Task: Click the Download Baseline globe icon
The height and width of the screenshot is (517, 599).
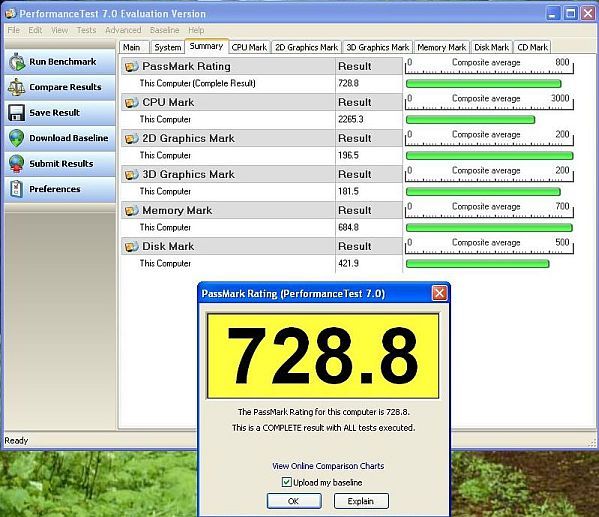Action: point(16,138)
